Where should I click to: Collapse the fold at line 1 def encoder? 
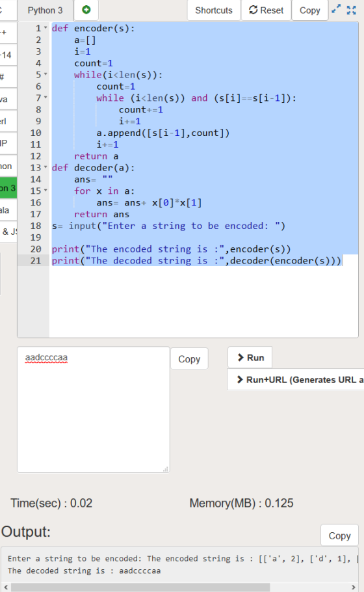pyautogui.click(x=45, y=28)
